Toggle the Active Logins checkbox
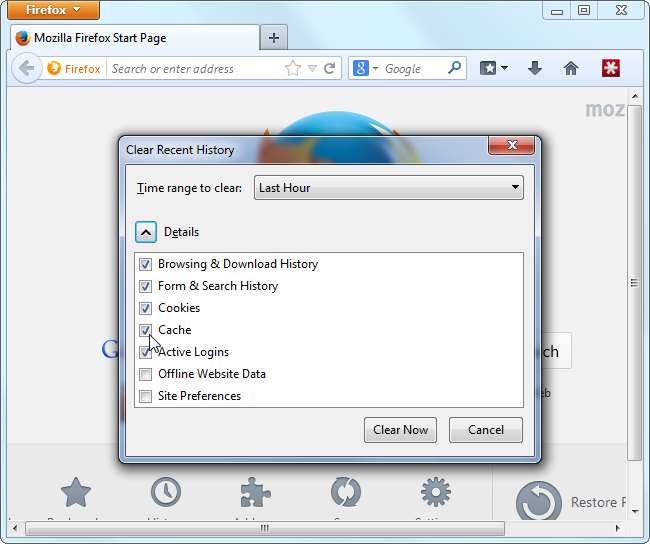The height and width of the screenshot is (544, 650). point(145,352)
